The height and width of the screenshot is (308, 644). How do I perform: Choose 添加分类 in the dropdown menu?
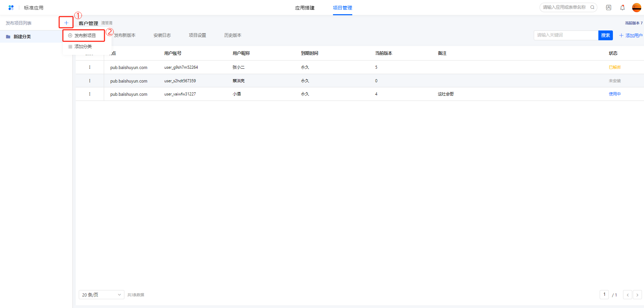coord(83,46)
